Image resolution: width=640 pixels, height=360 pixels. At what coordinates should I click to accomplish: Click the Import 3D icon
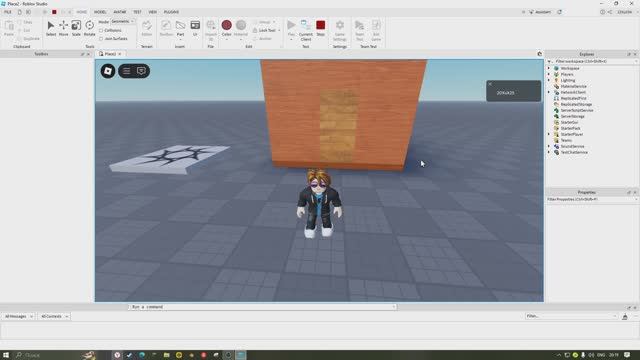(211, 26)
